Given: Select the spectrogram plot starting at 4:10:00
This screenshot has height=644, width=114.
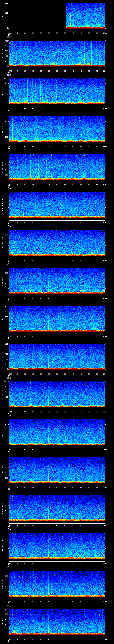Looking at the screenshot, I should (x=57, y=54).
